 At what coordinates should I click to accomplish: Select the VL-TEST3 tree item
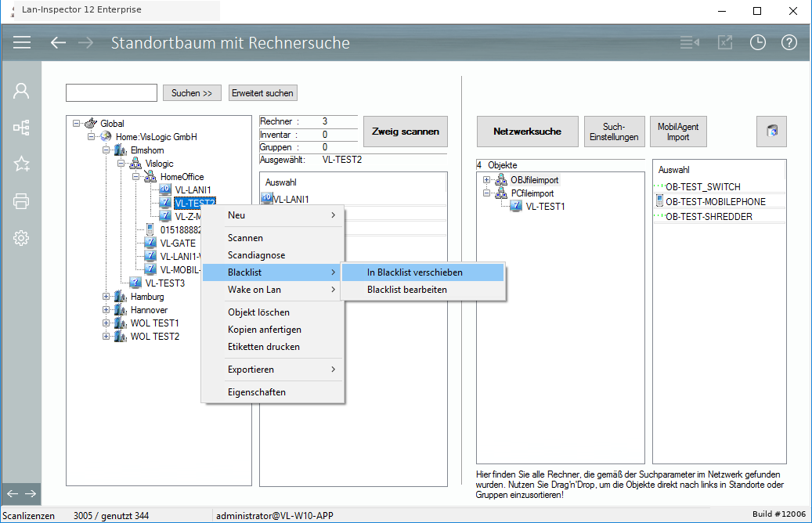click(165, 283)
